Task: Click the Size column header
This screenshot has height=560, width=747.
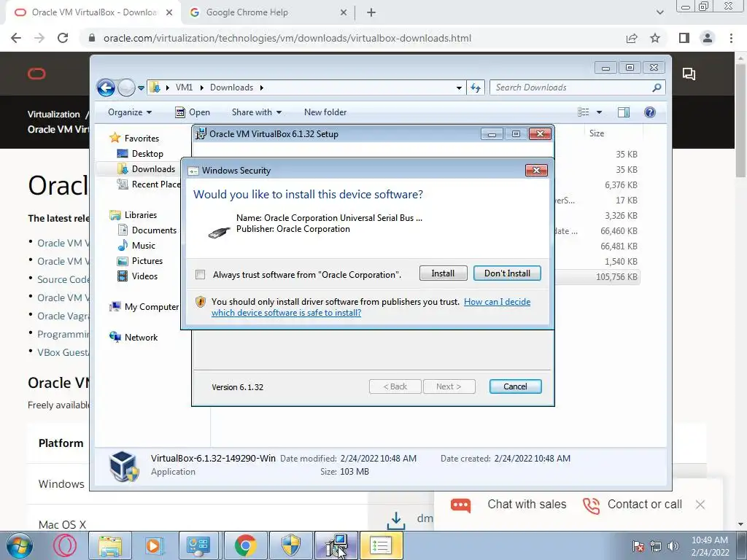Action: [597, 133]
